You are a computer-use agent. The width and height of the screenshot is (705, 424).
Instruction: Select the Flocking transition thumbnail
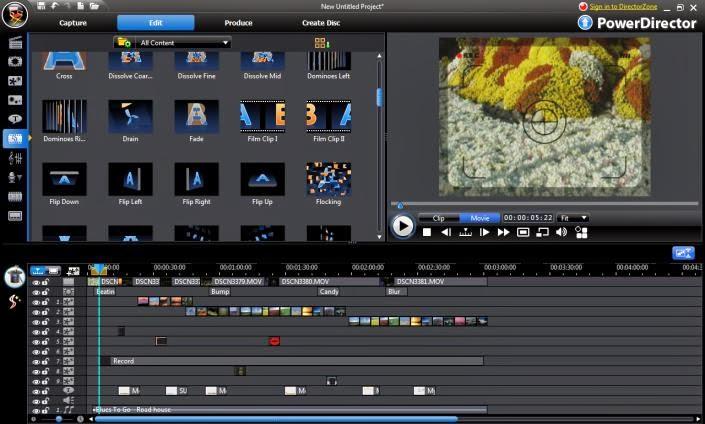(x=328, y=180)
